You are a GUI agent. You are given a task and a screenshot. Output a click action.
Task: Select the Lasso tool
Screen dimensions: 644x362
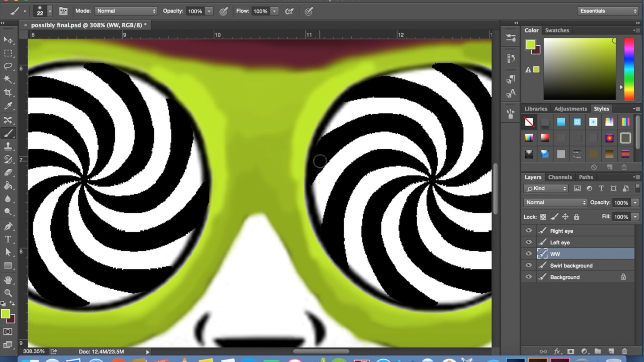[8, 66]
